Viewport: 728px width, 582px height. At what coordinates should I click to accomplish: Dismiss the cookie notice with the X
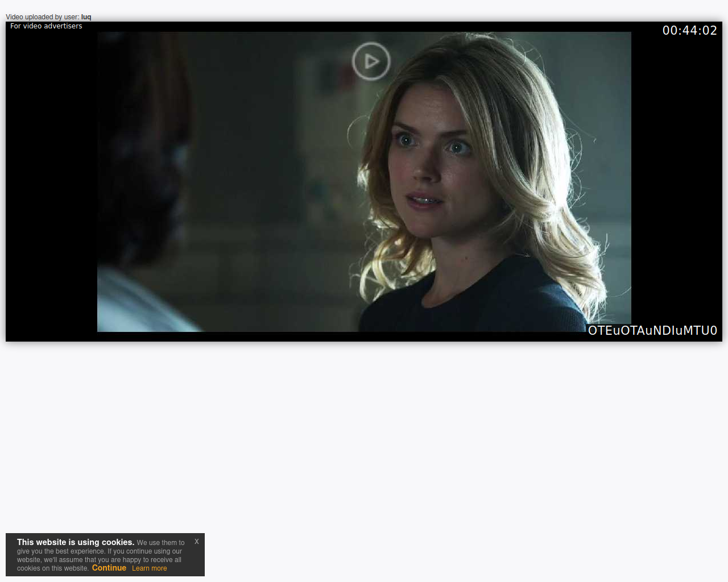point(197,542)
